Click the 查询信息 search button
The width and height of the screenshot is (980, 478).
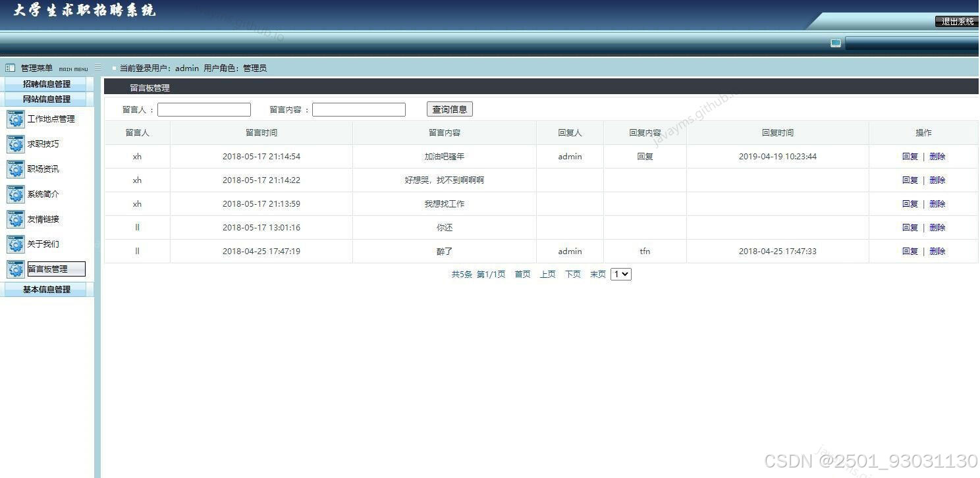point(450,109)
